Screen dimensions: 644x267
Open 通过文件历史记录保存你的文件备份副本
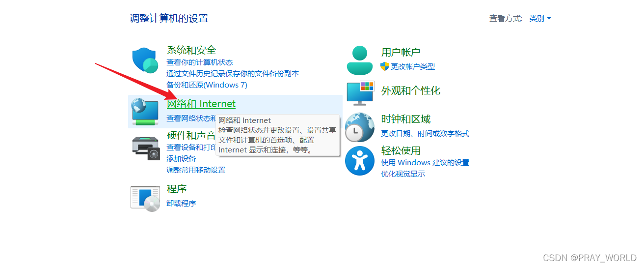(x=233, y=74)
